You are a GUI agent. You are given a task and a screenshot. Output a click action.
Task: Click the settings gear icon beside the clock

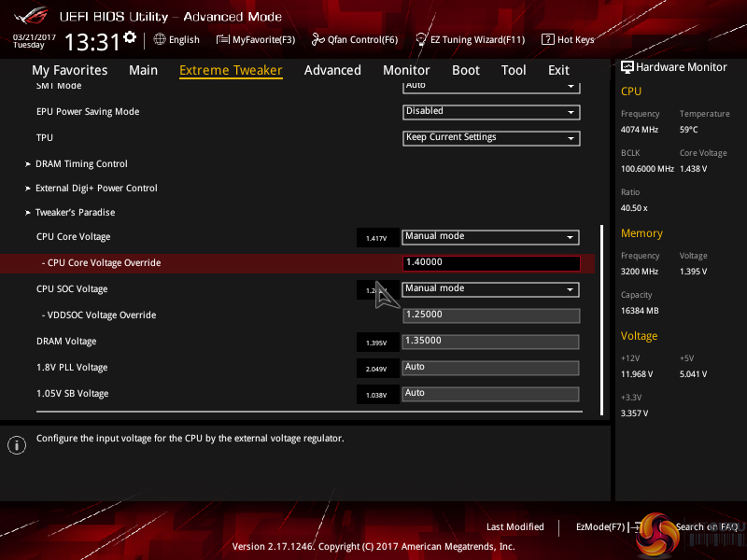click(130, 37)
